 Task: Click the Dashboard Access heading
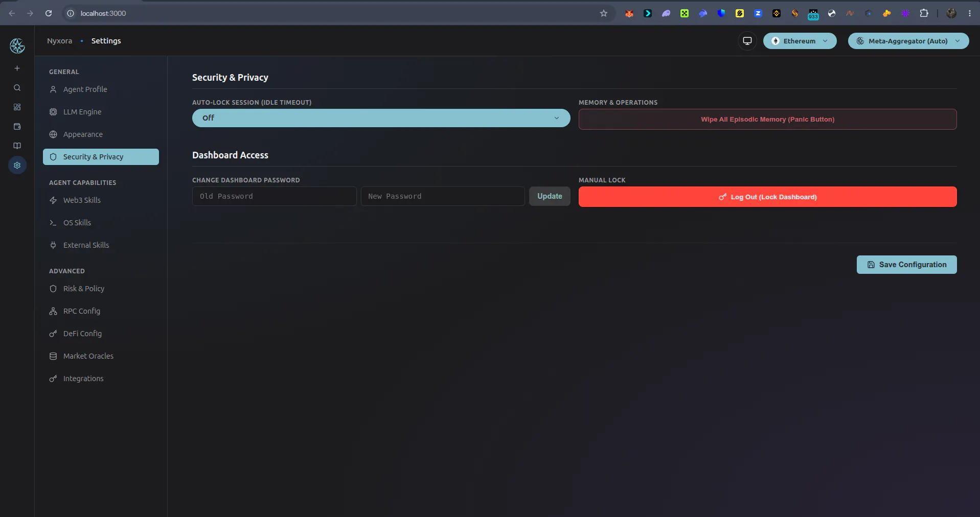pos(230,155)
